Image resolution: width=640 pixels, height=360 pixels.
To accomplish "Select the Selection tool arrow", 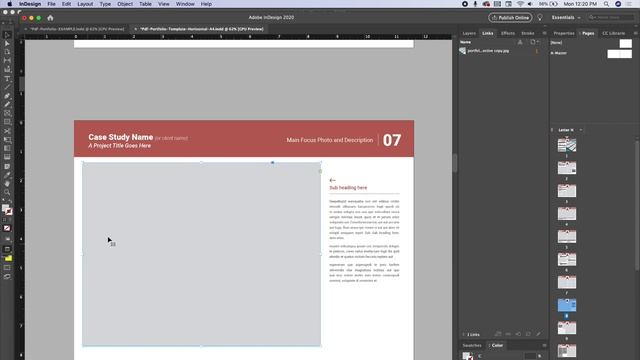I will click(7, 35).
